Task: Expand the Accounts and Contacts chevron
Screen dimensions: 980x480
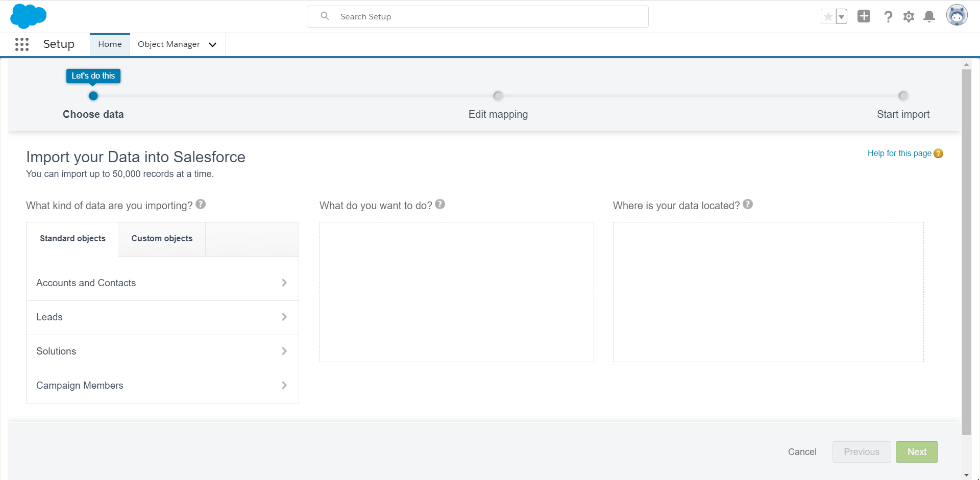Action: point(284,283)
